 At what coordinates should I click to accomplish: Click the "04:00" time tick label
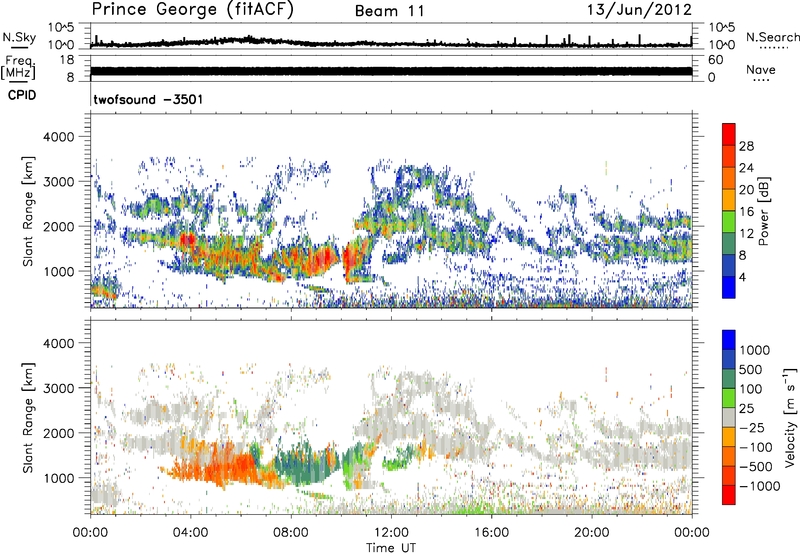click(x=190, y=533)
